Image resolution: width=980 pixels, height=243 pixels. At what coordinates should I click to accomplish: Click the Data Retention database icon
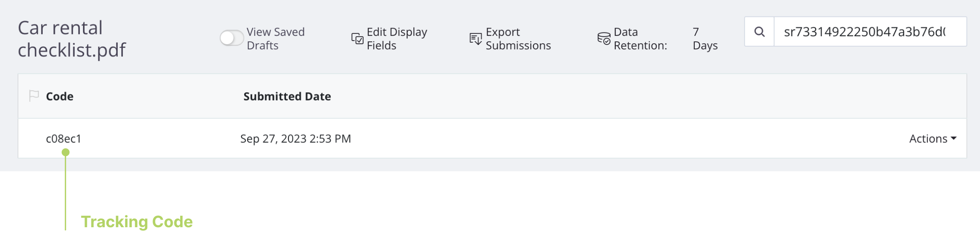(604, 39)
